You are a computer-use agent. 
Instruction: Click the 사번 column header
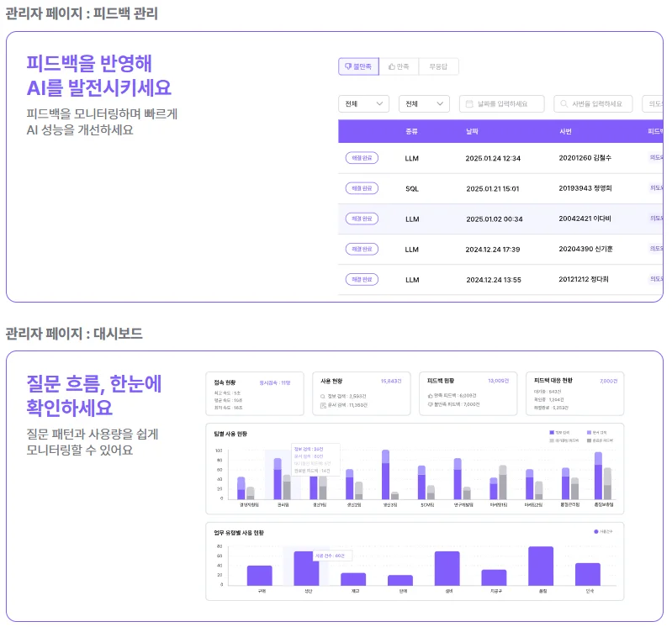565,131
